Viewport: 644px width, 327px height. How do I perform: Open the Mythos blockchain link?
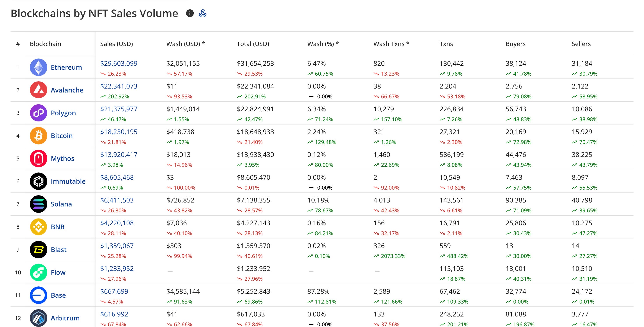pyautogui.click(x=62, y=158)
